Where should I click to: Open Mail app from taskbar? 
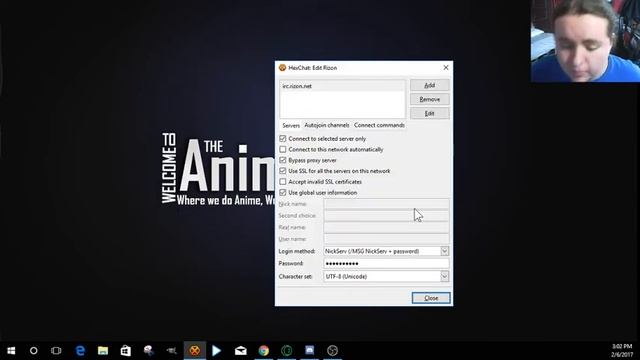240,351
